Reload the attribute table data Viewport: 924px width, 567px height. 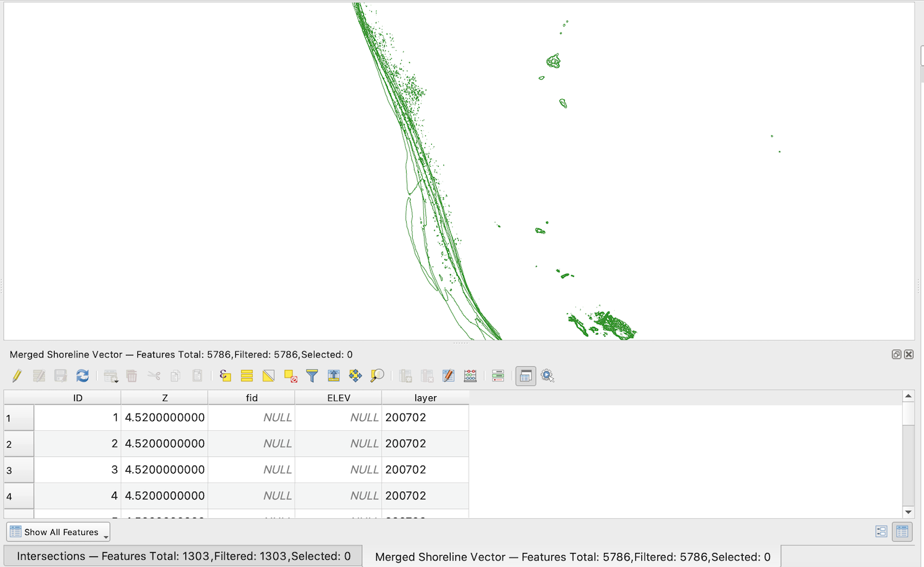82,376
